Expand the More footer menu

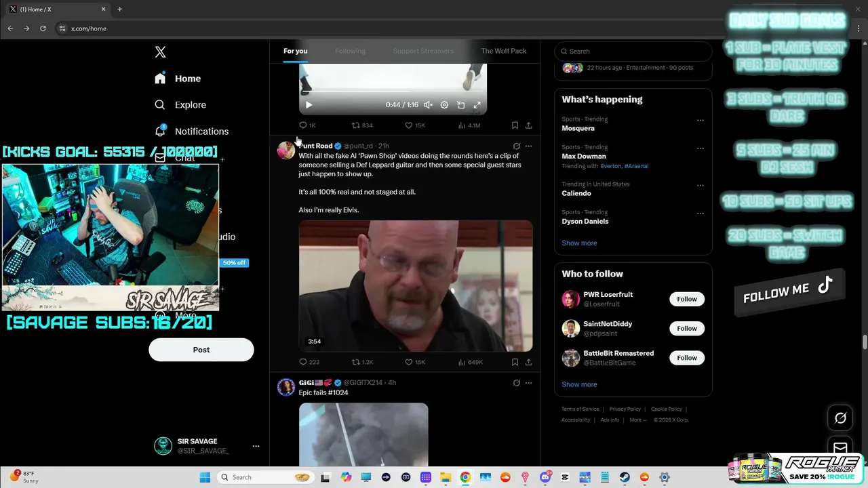tap(638, 420)
